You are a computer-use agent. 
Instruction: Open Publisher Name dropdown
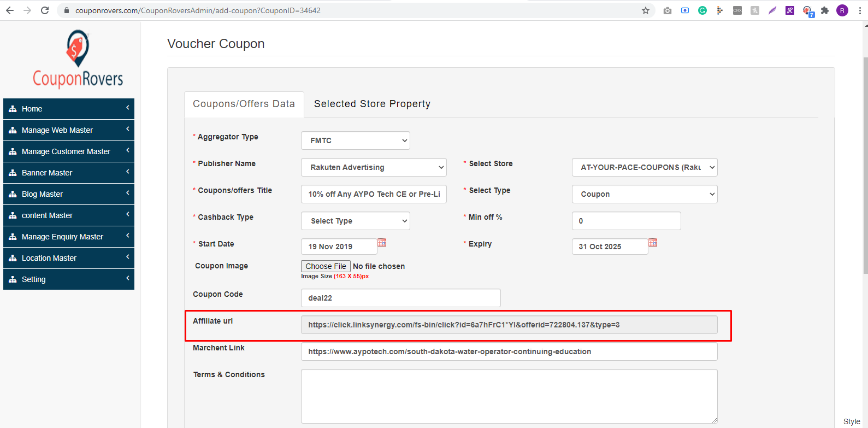374,167
